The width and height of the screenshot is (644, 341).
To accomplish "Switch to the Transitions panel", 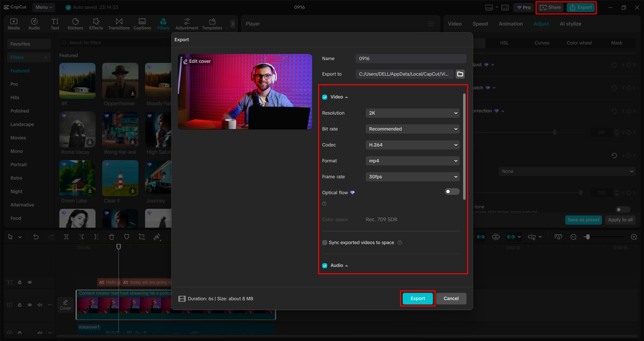I will pos(119,23).
